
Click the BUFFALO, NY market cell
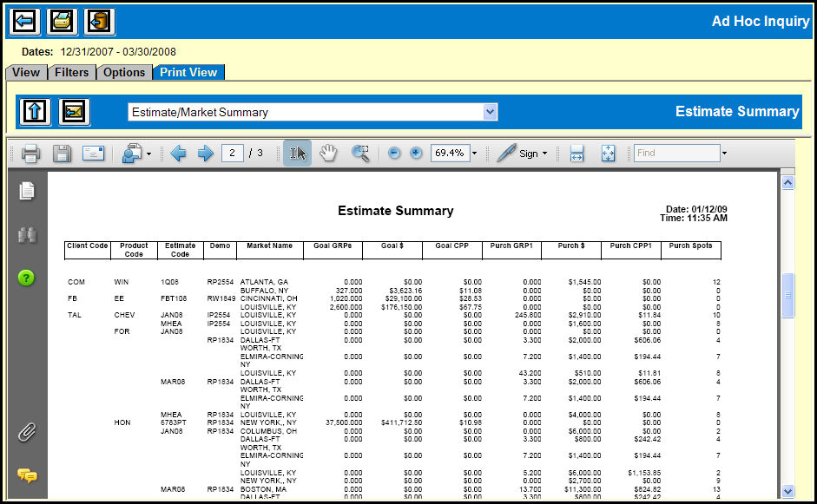(x=264, y=291)
